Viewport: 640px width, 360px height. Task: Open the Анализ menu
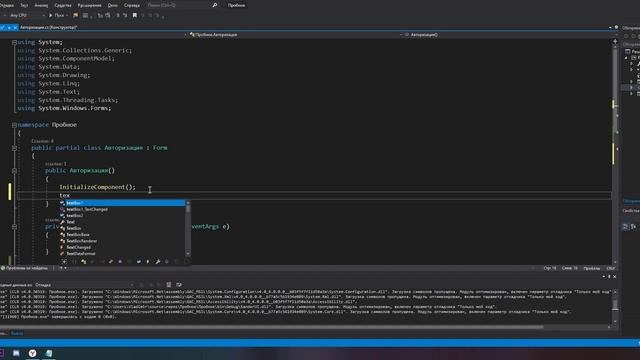[41, 5]
